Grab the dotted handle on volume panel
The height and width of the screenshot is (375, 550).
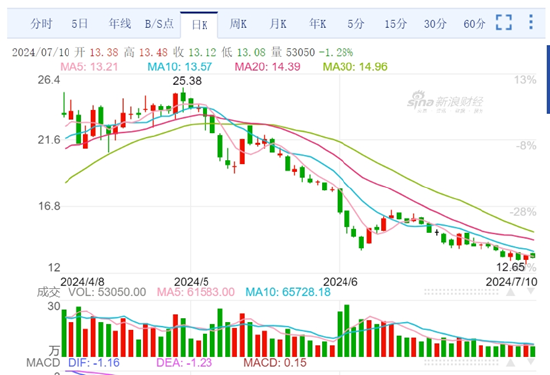tap(461, 292)
